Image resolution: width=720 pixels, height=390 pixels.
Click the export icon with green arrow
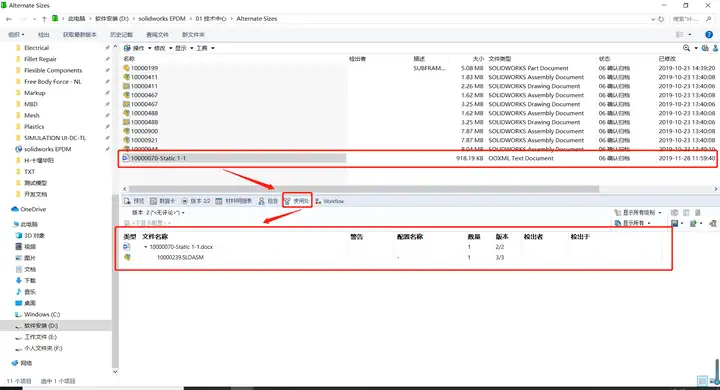[x=693, y=223]
